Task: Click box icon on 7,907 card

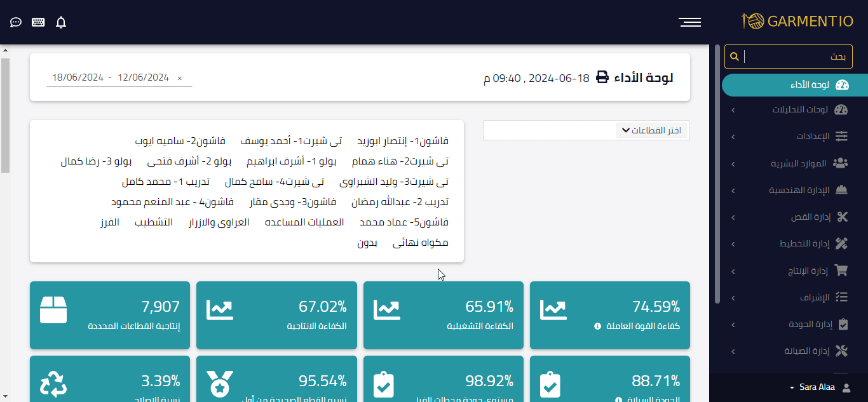Action: coord(53,310)
